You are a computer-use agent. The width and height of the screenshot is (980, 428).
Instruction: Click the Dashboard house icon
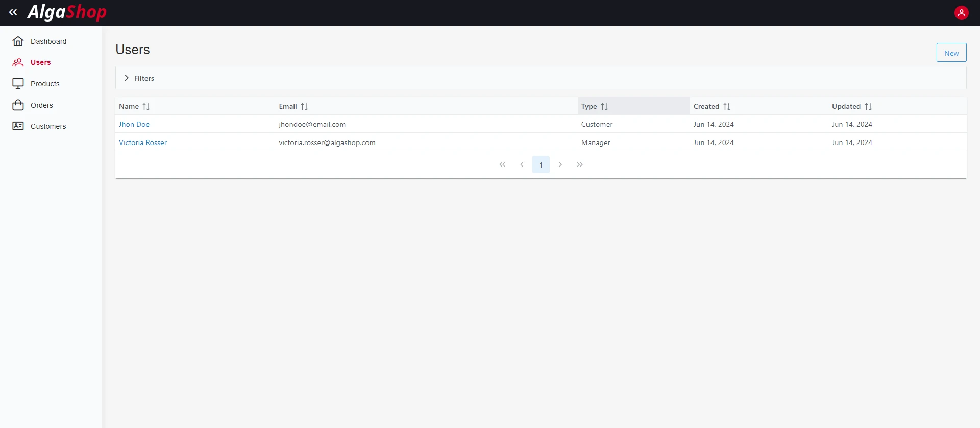tap(18, 41)
